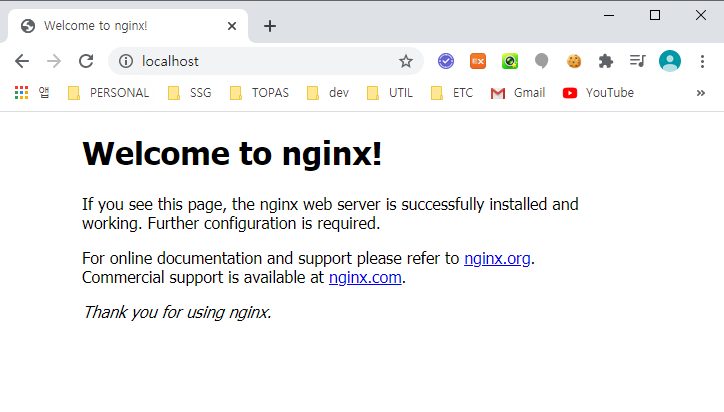This screenshot has height=412, width=724.
Task: View site information icon beside localhost
Action: [x=126, y=61]
